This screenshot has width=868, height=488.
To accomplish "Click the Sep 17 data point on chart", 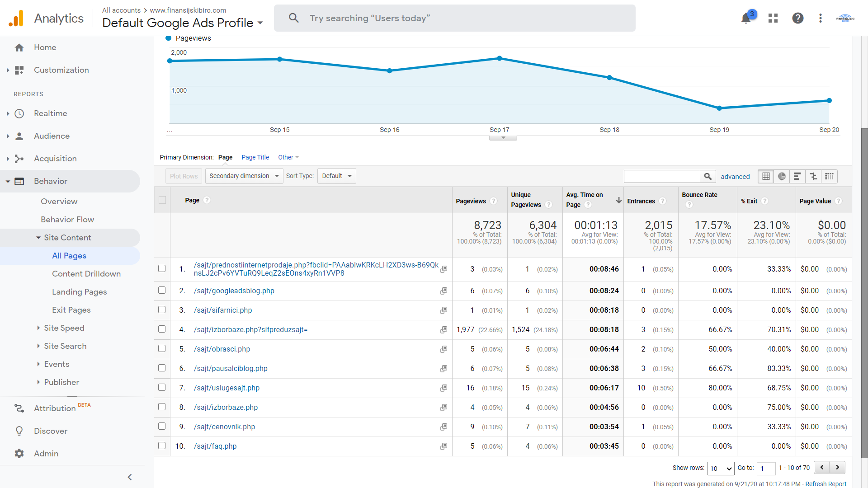I will point(499,58).
